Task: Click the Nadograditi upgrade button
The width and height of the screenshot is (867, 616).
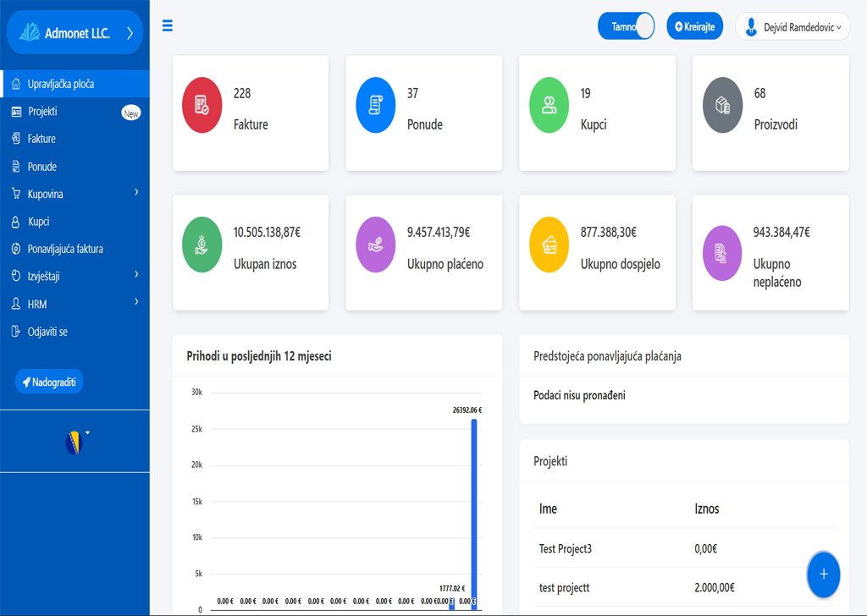Action: tap(49, 382)
